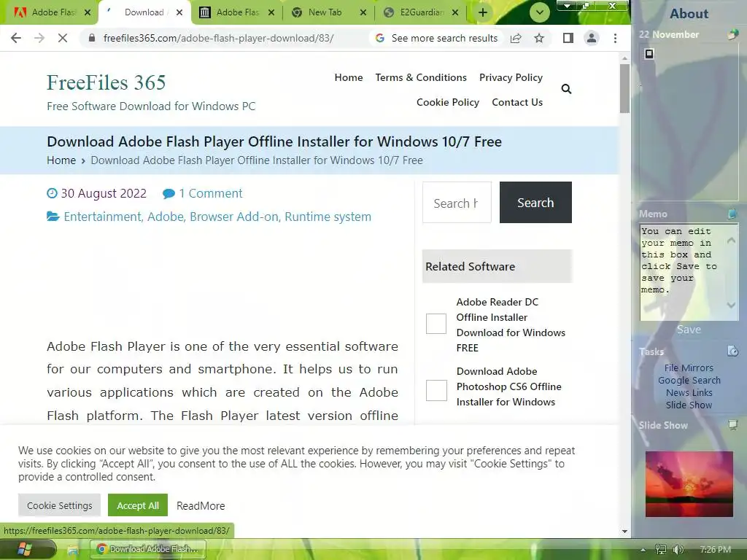
Task: Click the Google logo in the search chip
Action: point(379,38)
